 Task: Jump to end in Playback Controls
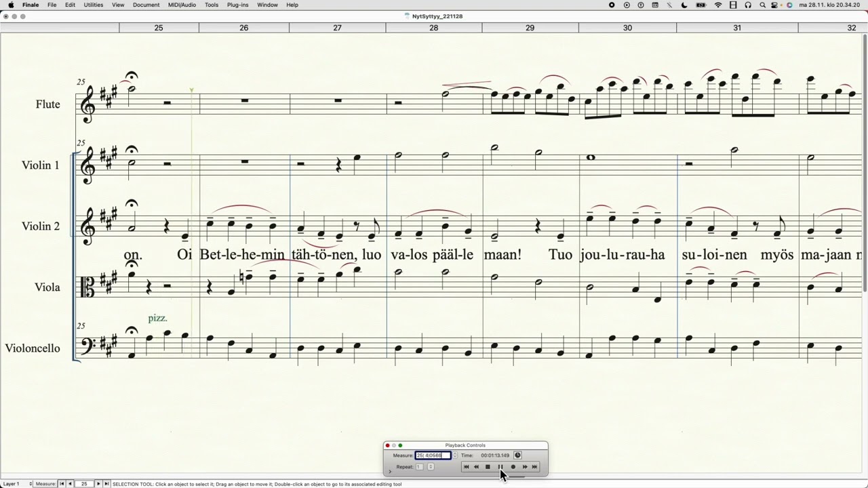point(534,466)
